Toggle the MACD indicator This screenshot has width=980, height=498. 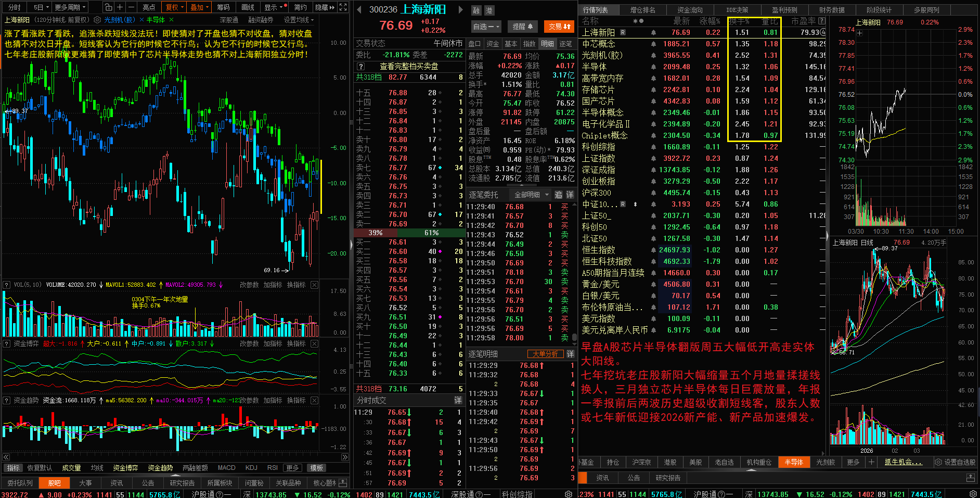(x=226, y=468)
